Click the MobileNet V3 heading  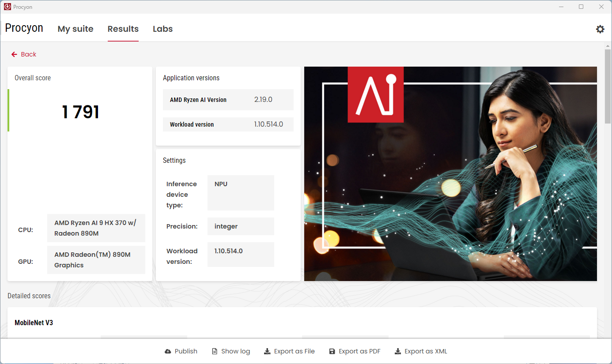tap(34, 323)
